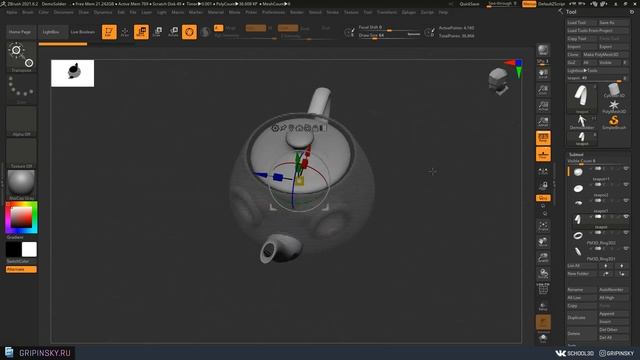Viewport: 640px width, 360px height.
Task: Toggle Solo mode
Action: coord(543,338)
